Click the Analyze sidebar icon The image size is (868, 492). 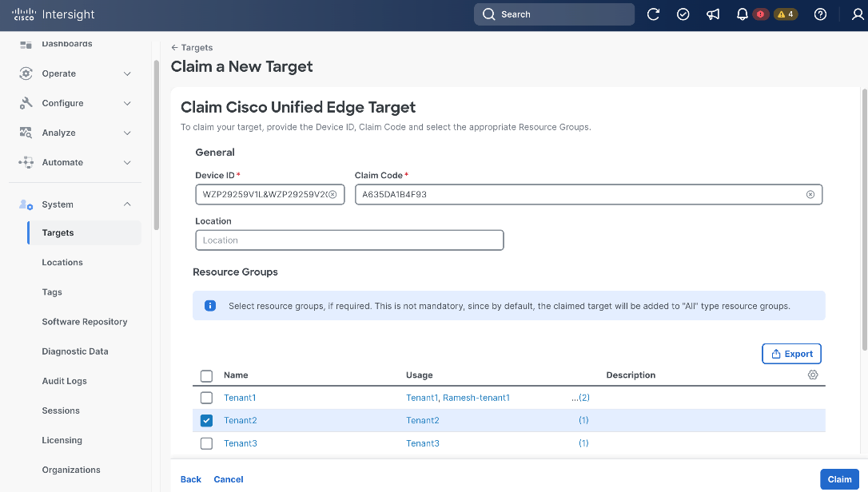tap(26, 133)
